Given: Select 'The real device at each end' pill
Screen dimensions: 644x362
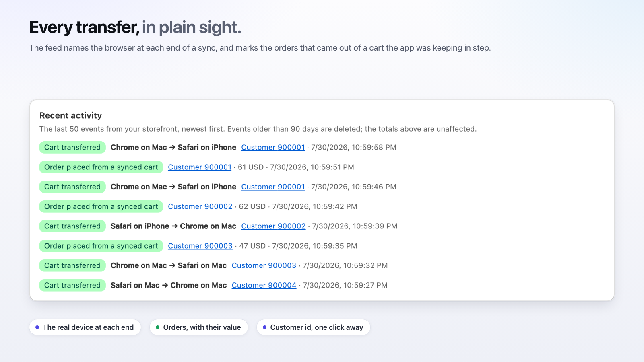Looking at the screenshot, I should click(x=85, y=327).
